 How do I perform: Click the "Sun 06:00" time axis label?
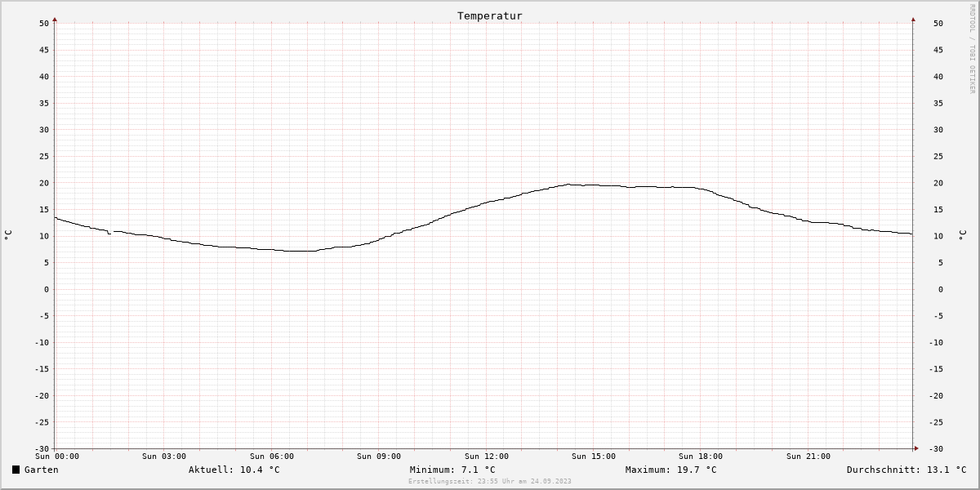click(x=272, y=457)
